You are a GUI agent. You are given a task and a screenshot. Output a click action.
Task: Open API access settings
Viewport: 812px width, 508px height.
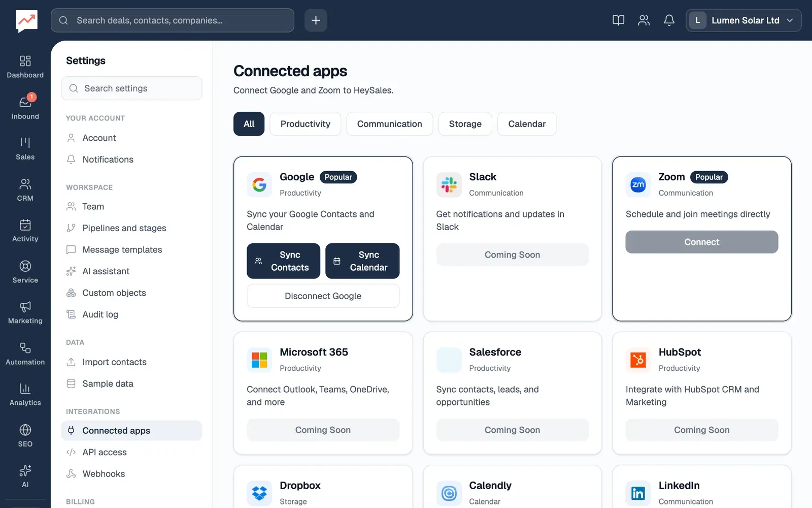(x=131, y=452)
